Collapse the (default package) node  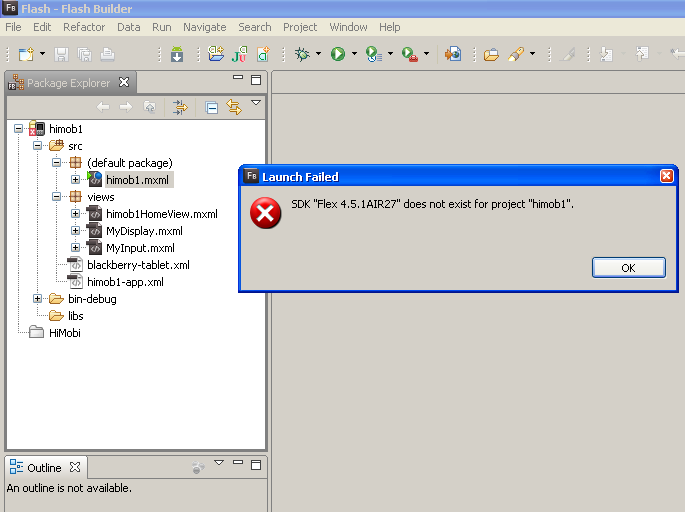[x=56, y=163]
